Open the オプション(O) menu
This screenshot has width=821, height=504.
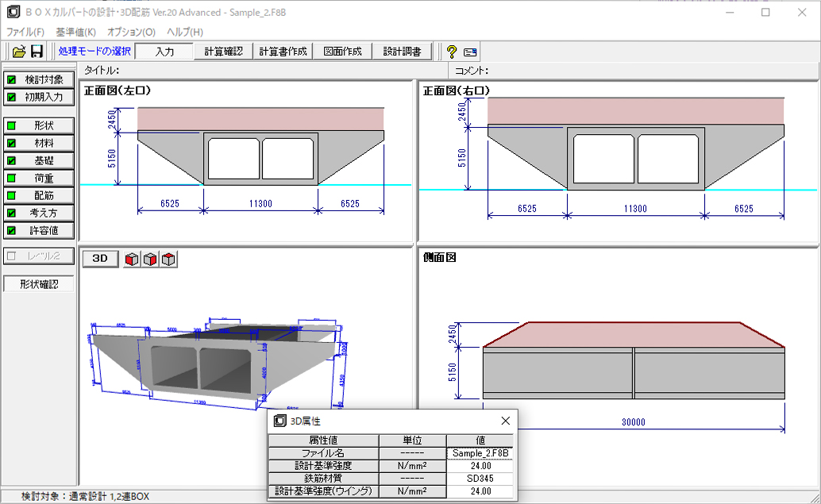click(x=132, y=32)
